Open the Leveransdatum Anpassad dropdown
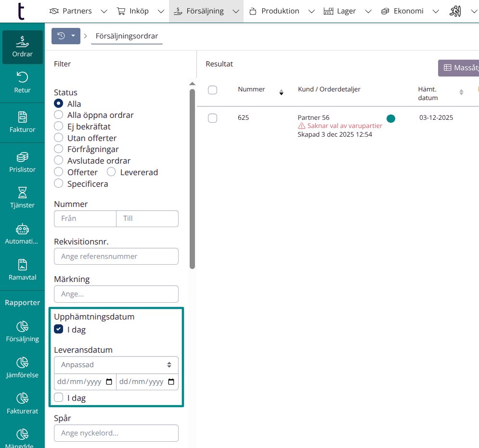Screen dimensions: 479x448 116,365
